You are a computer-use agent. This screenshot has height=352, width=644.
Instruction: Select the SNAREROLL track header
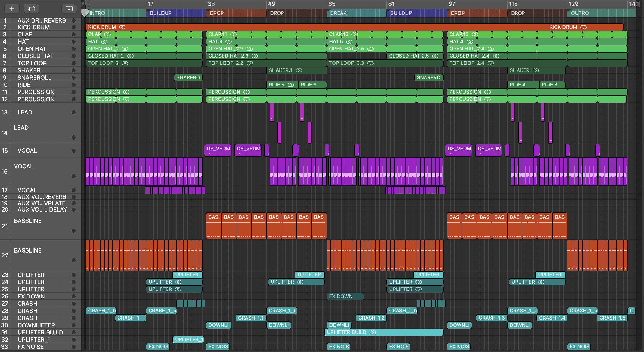coord(34,78)
